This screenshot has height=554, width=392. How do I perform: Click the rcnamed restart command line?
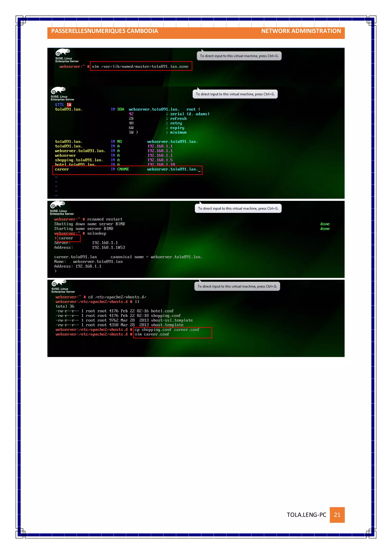point(105,219)
